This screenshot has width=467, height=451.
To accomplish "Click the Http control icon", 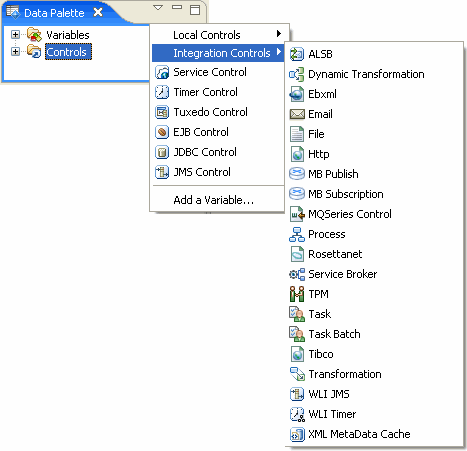I will click(x=297, y=154).
